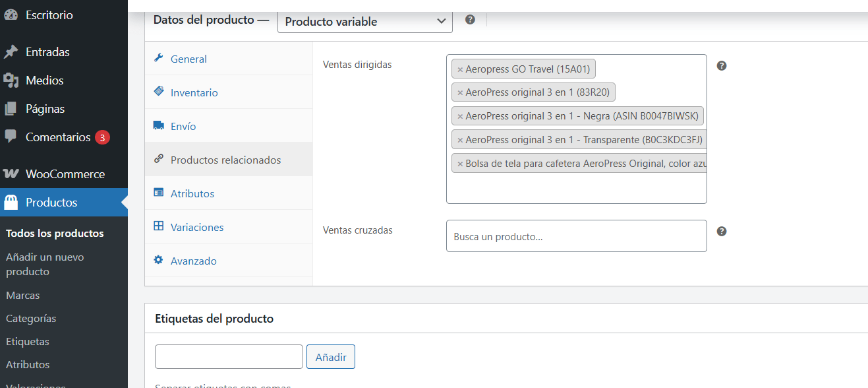Remove the AeroPress Negra upsell tag
Image resolution: width=868 pixels, height=388 pixels.
(x=460, y=117)
